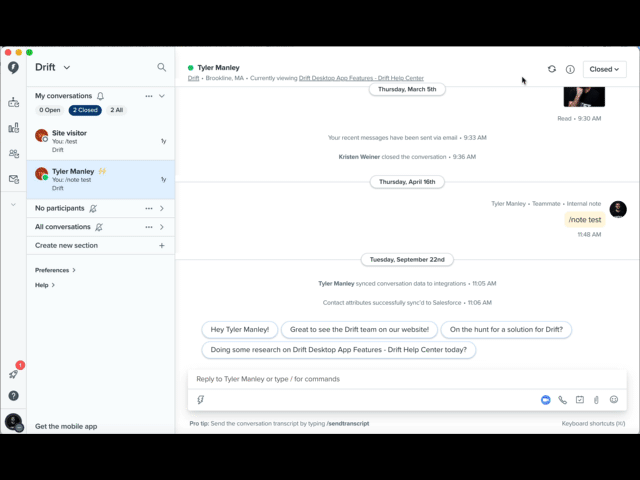Insert Great to see the Drift team suggestion
Screen dimensions: 640x480
359,329
